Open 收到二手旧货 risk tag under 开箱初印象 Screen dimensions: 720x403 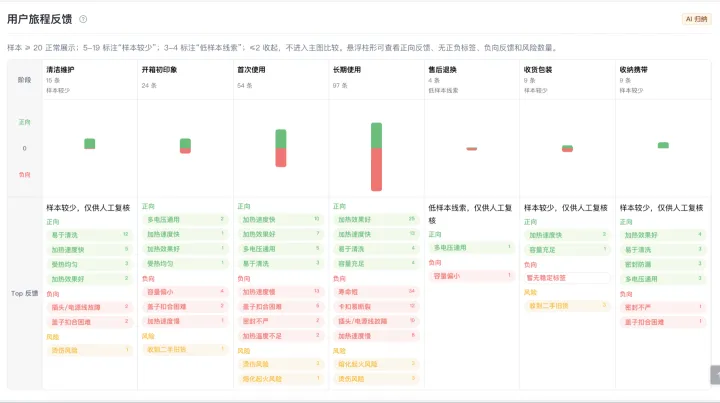pos(185,349)
